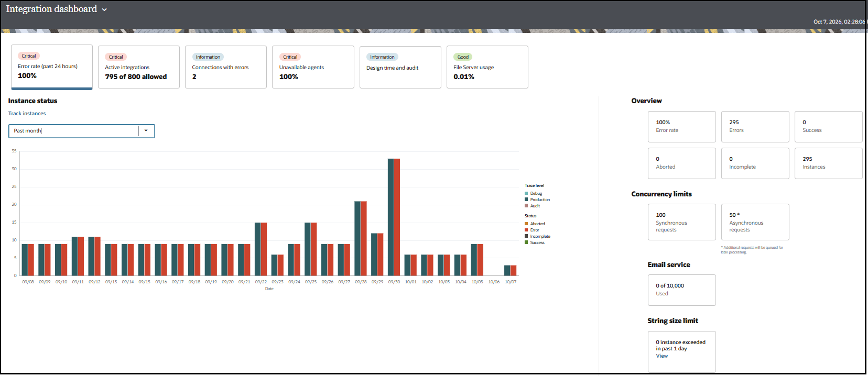Click the Trace level legend title
The width and height of the screenshot is (868, 376).
(535, 185)
